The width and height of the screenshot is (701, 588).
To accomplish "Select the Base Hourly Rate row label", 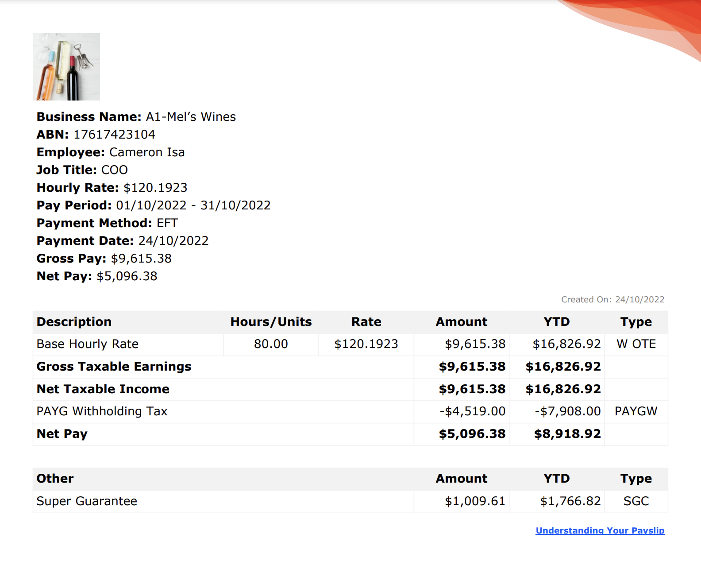I will 88,344.
